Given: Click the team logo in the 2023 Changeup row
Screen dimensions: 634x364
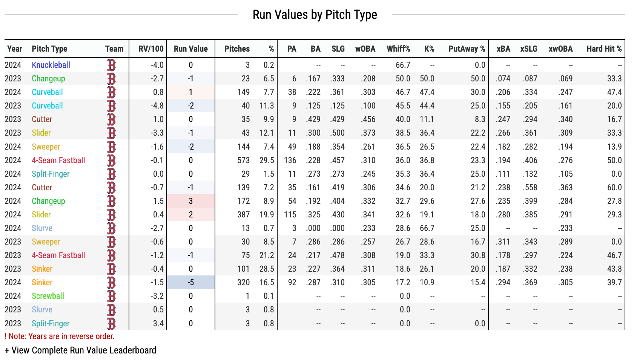Looking at the screenshot, I should pos(111,79).
